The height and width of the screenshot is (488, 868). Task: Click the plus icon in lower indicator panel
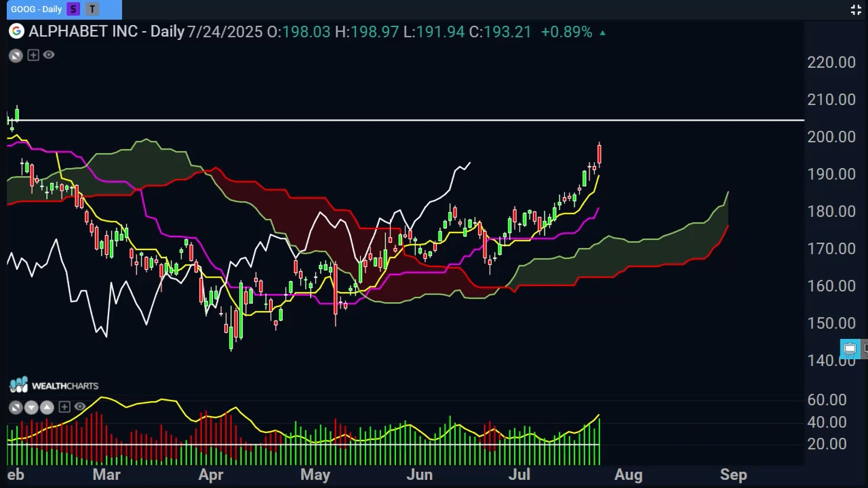click(x=65, y=407)
